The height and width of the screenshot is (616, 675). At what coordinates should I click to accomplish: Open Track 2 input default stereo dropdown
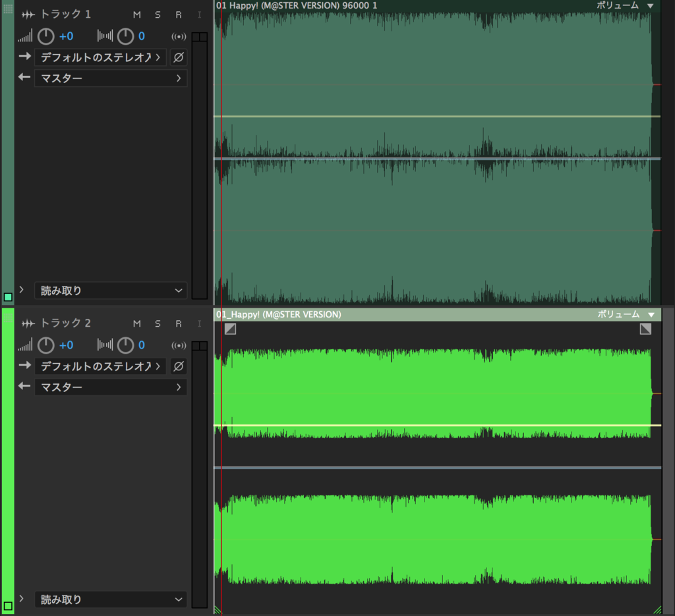point(100,366)
